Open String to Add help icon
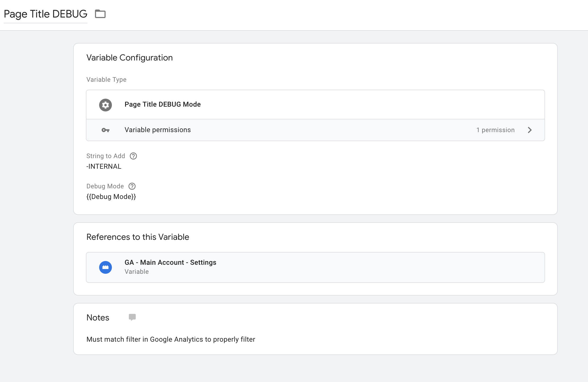Image resolution: width=588 pixels, height=382 pixels. [133, 156]
